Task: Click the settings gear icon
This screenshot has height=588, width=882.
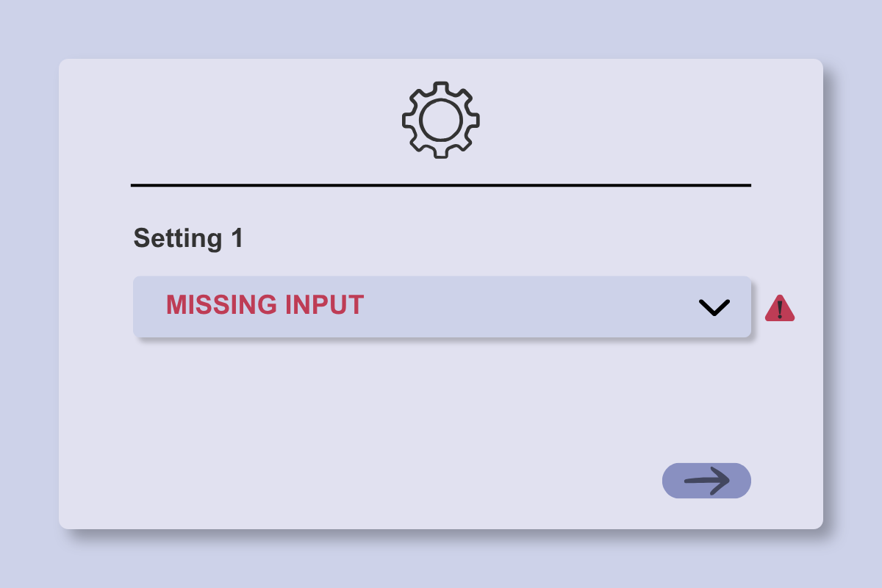Action: click(441, 120)
